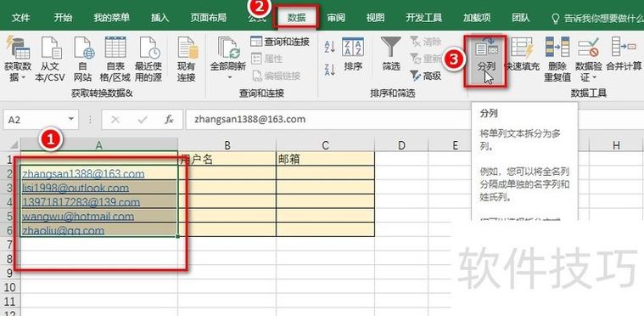Select column C header
This screenshot has height=316, width=644.
tap(325, 144)
